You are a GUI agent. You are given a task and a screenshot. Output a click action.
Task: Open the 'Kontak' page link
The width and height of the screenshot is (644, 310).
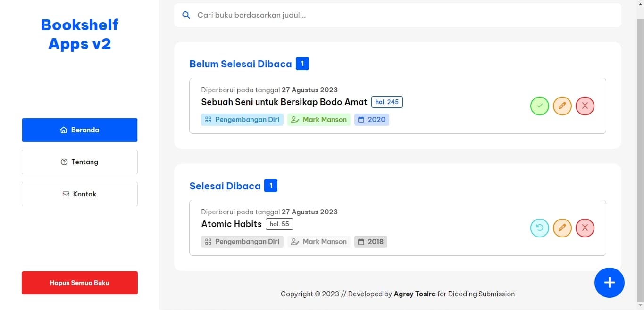click(x=79, y=194)
